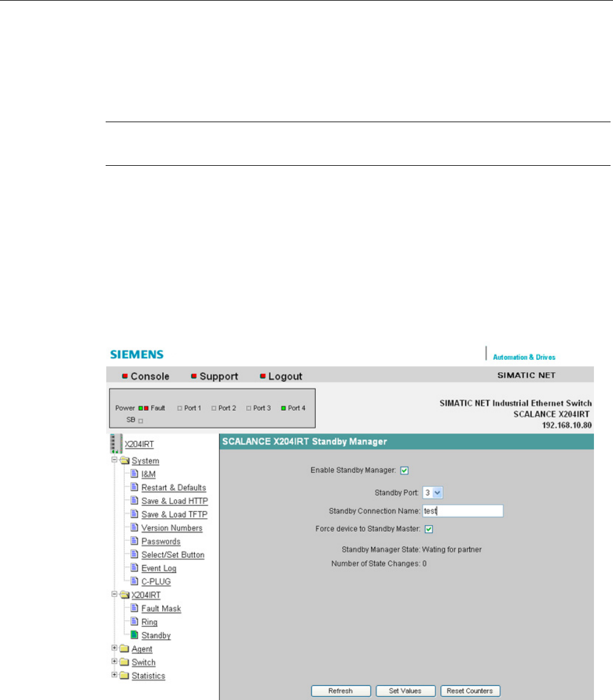
Task: Collapse the X204IRT folder node
Action: 114,594
